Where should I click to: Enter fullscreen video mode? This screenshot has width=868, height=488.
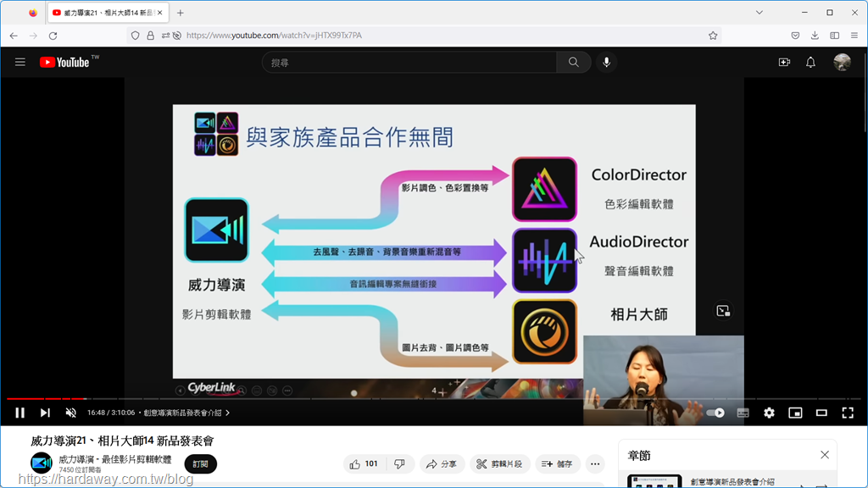[848, 413]
